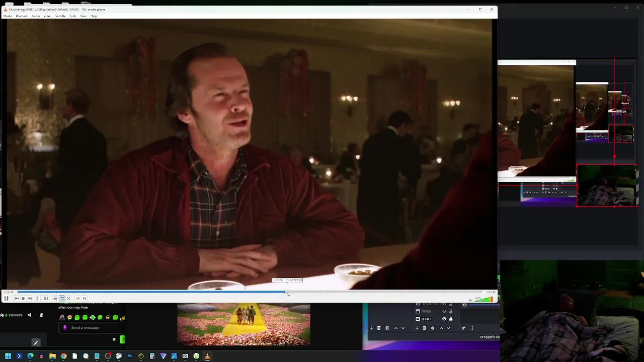This screenshot has width=644, height=362.
Task: Hide the TODOS source in OBS
Action: pyautogui.click(x=444, y=319)
